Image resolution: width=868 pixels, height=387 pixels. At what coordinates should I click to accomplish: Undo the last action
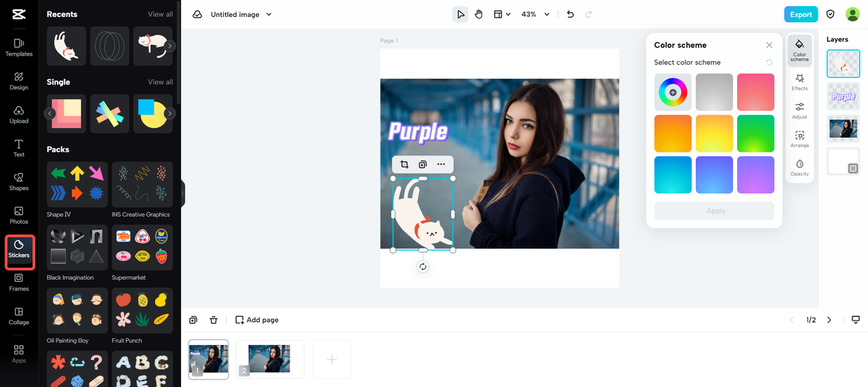570,14
